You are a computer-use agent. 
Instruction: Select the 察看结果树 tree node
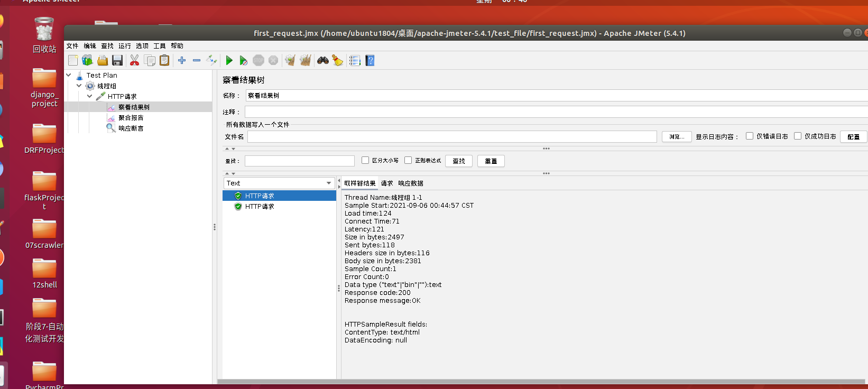click(x=134, y=107)
